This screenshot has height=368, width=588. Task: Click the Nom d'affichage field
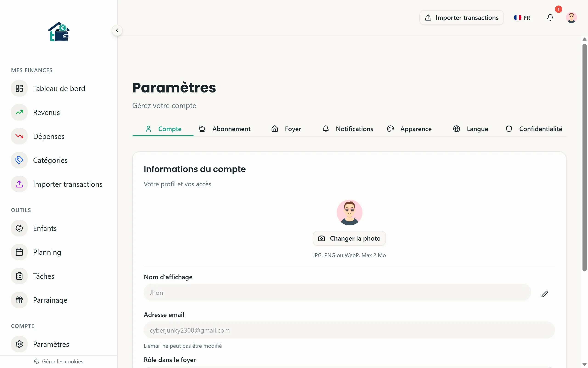(x=337, y=292)
